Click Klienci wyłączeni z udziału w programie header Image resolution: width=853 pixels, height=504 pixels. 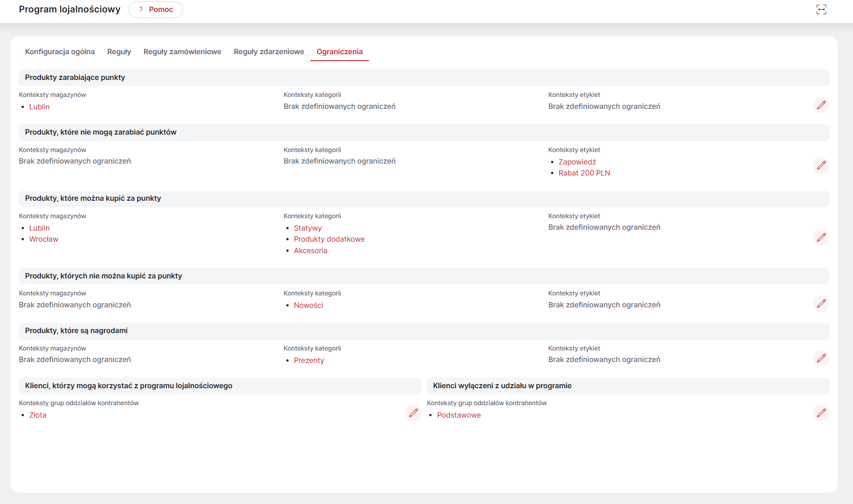(x=628, y=386)
